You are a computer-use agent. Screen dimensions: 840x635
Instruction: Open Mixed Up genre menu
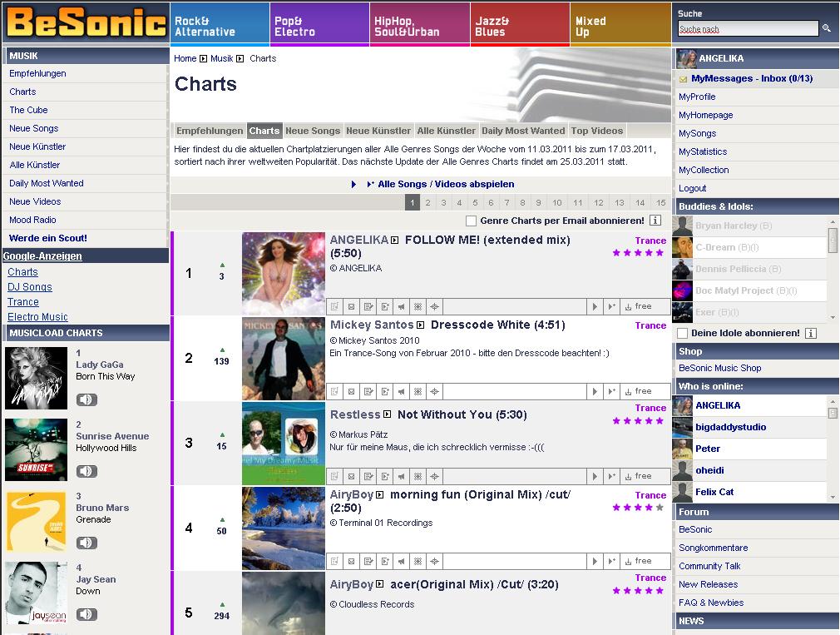[x=620, y=24]
